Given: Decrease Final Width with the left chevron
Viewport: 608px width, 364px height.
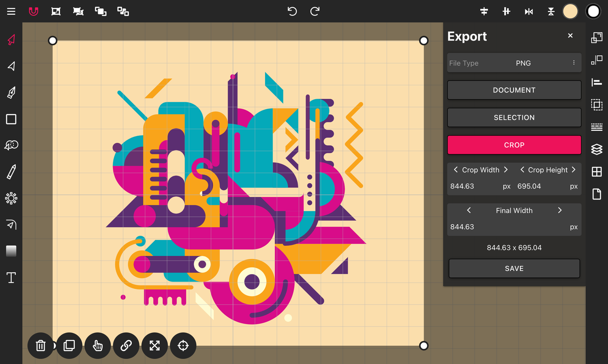Looking at the screenshot, I should [x=469, y=210].
